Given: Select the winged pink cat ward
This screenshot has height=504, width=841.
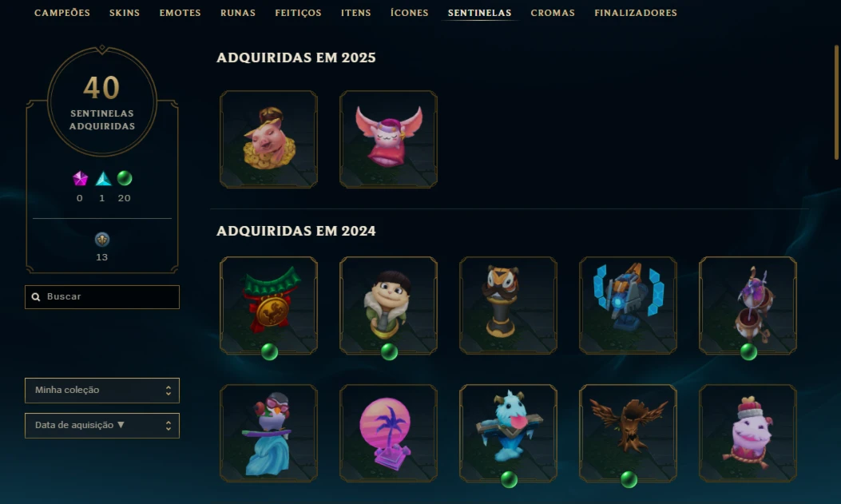Looking at the screenshot, I should 388,140.
